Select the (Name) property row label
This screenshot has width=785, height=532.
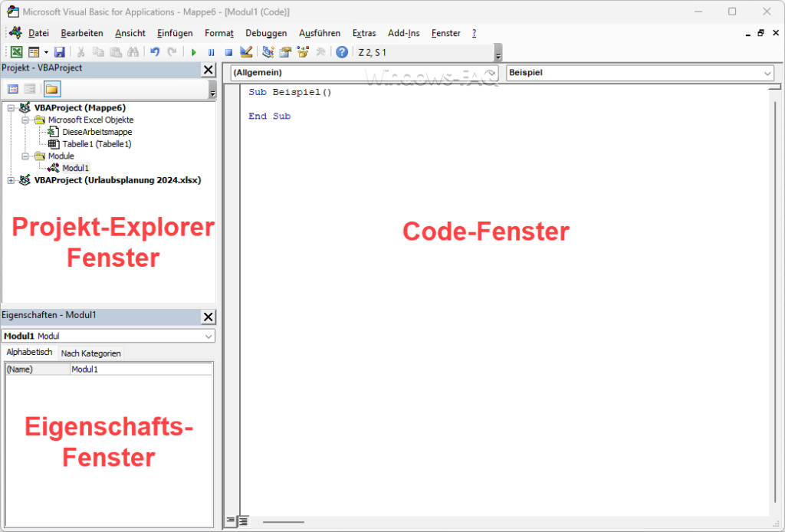(38, 369)
